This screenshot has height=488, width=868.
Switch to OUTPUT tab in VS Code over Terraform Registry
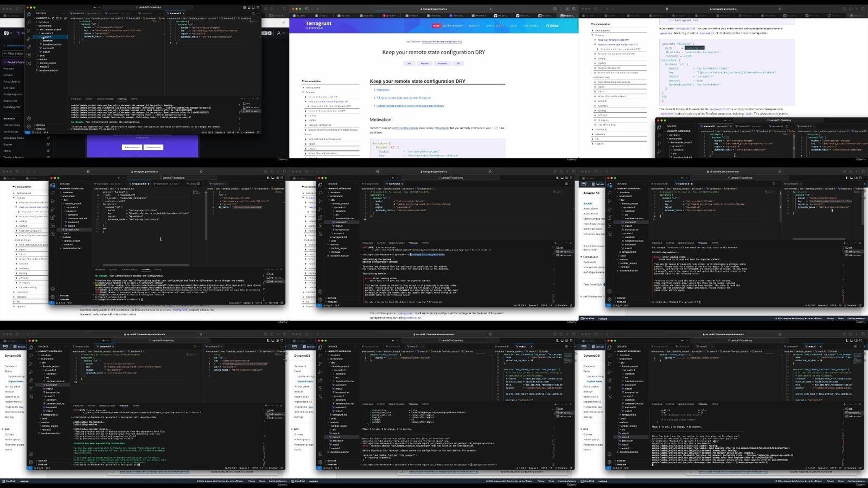pyautogui.click(x=90, y=99)
